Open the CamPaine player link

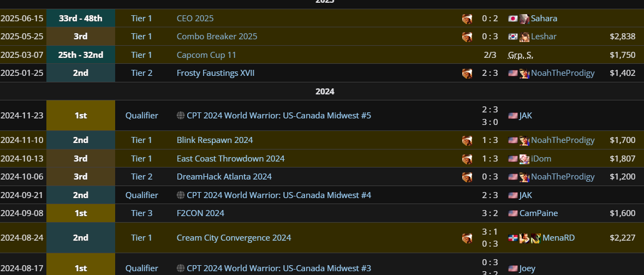(539, 213)
